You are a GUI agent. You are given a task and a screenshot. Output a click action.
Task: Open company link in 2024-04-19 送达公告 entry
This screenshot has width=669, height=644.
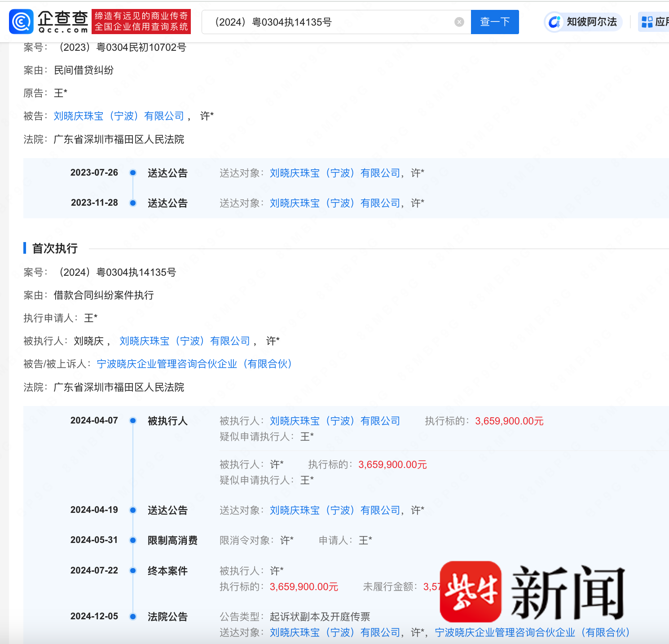pos(335,511)
